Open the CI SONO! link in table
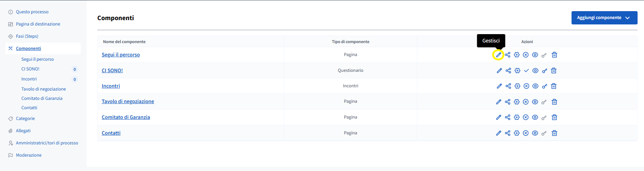The width and height of the screenshot is (644, 171). click(x=112, y=70)
